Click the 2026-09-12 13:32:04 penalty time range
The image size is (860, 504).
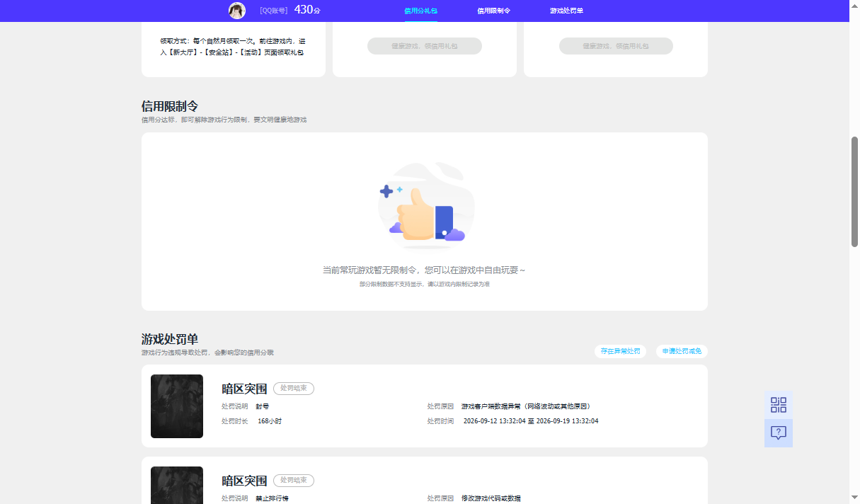[x=531, y=421]
